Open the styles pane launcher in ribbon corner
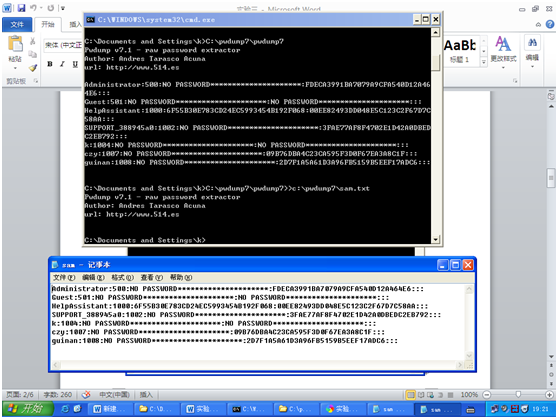This screenshot has height=419, width=558. (515, 81)
